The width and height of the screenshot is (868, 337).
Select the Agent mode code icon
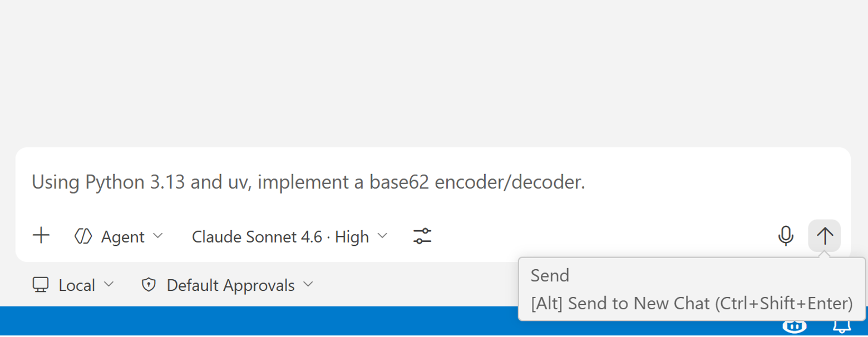82,236
